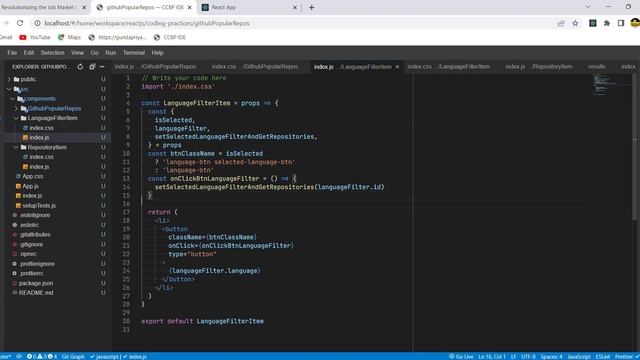The image size is (640, 360).
Task: Open the tab search chevron
Action: click(x=588, y=7)
